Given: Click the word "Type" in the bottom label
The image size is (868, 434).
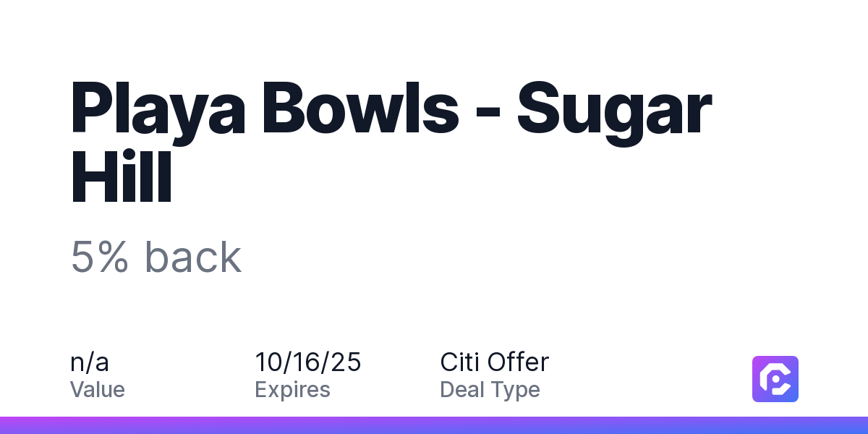Looking at the screenshot, I should [515, 390].
